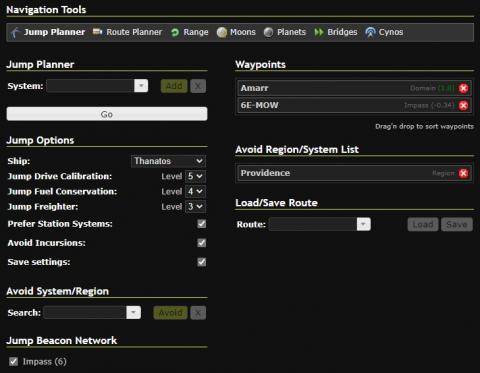
Task: Click the Route Planner truck icon
Action: [x=97, y=32]
